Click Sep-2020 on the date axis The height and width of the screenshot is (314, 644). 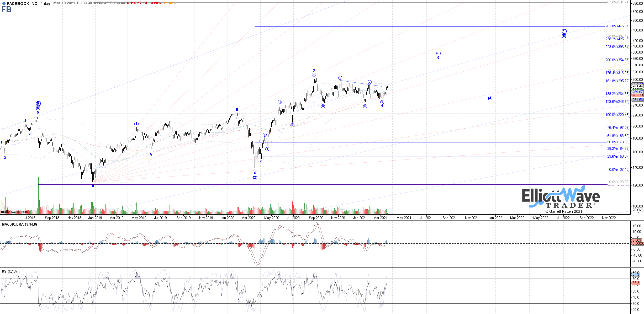pos(316,218)
